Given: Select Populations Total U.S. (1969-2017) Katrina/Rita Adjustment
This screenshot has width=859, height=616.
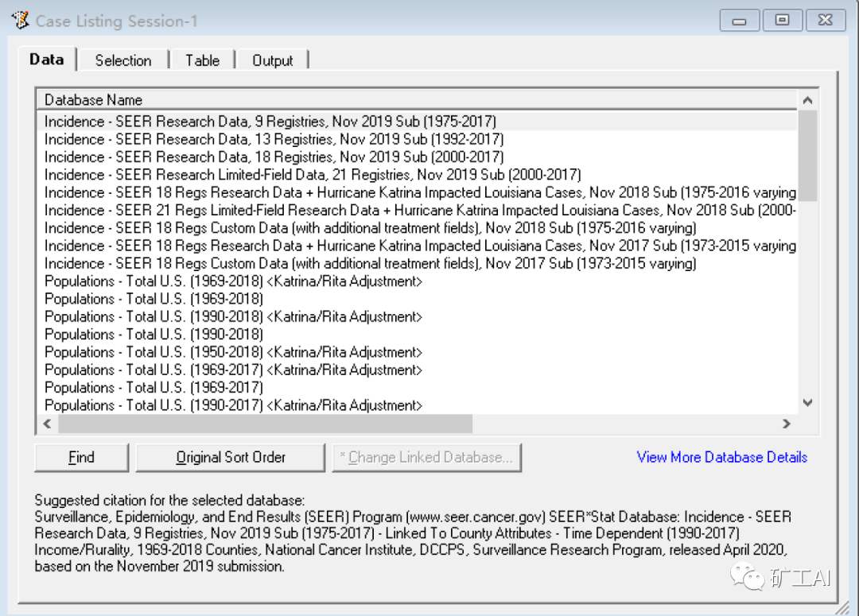Looking at the screenshot, I should pos(417,370).
